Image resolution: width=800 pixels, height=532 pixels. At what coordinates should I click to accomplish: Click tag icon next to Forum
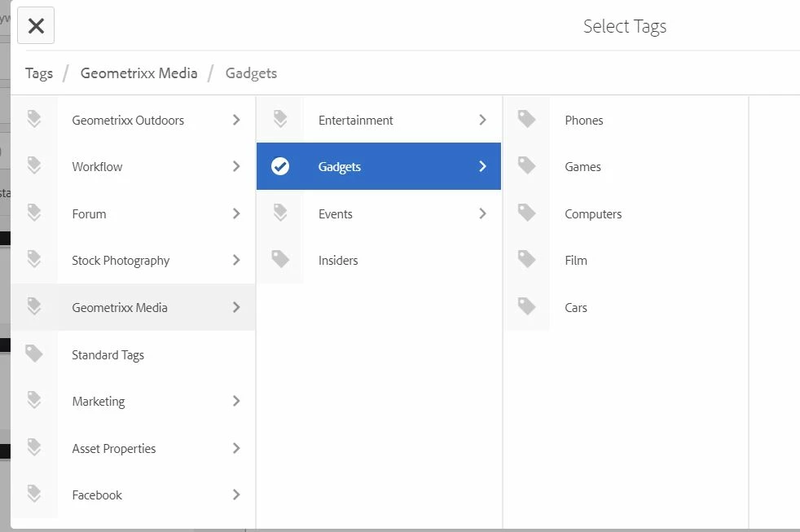(x=34, y=212)
